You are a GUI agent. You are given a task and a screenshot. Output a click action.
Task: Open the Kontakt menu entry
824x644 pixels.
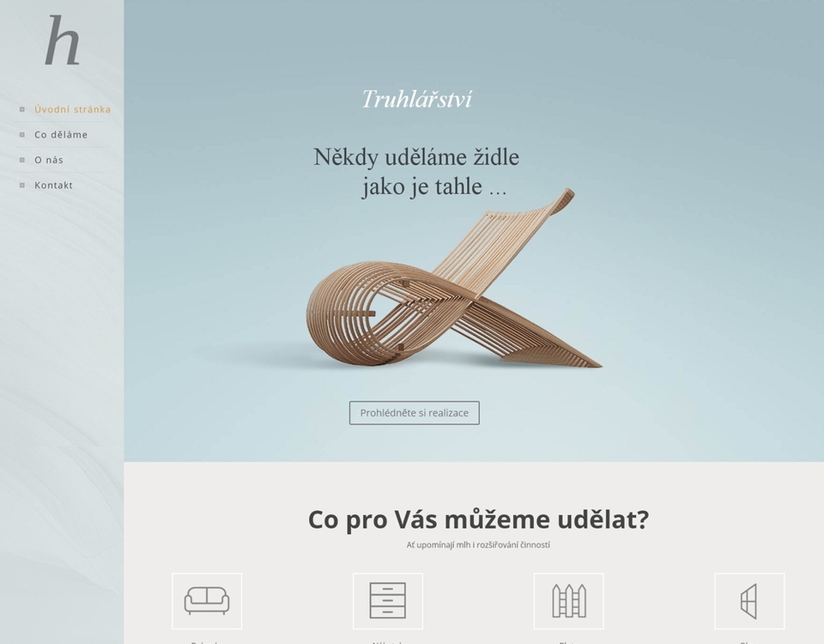[x=53, y=185]
